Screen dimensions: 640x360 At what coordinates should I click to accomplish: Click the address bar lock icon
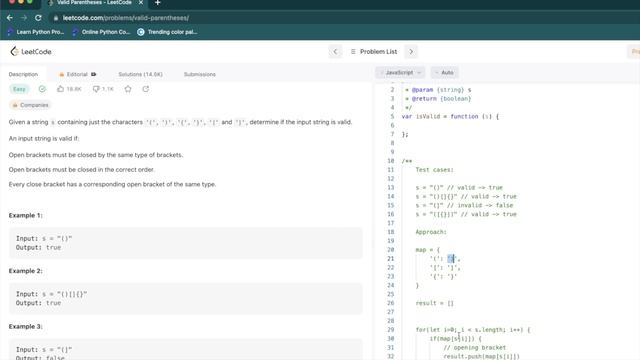click(x=56, y=18)
